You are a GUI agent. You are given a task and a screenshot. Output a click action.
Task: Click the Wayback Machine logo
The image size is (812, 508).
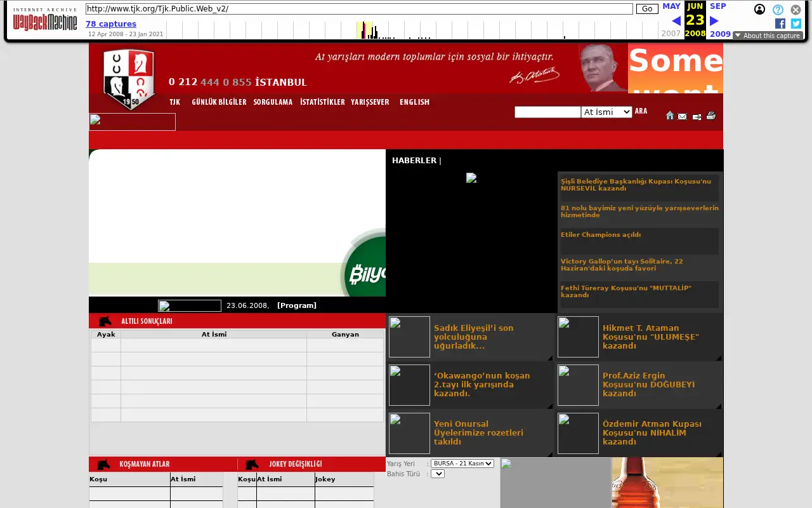tap(45, 19)
